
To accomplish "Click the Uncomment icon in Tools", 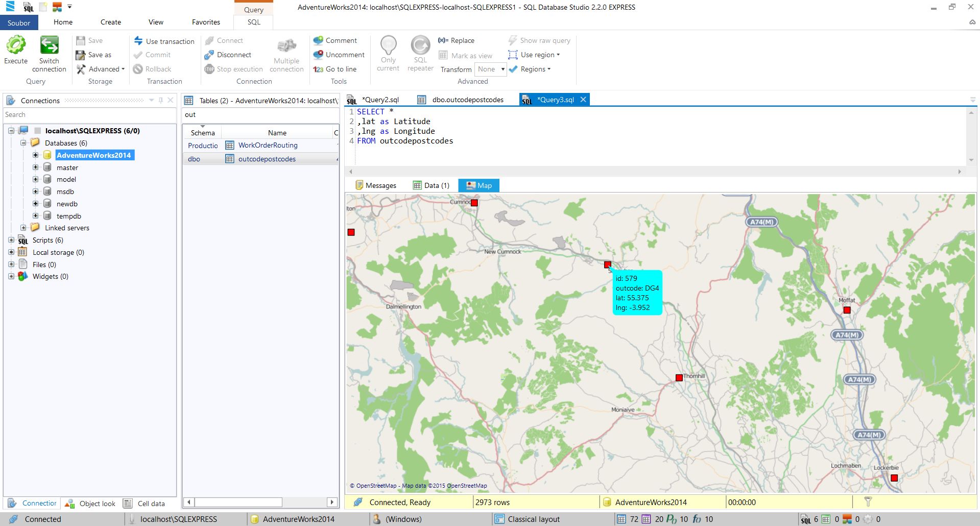I will (318, 55).
